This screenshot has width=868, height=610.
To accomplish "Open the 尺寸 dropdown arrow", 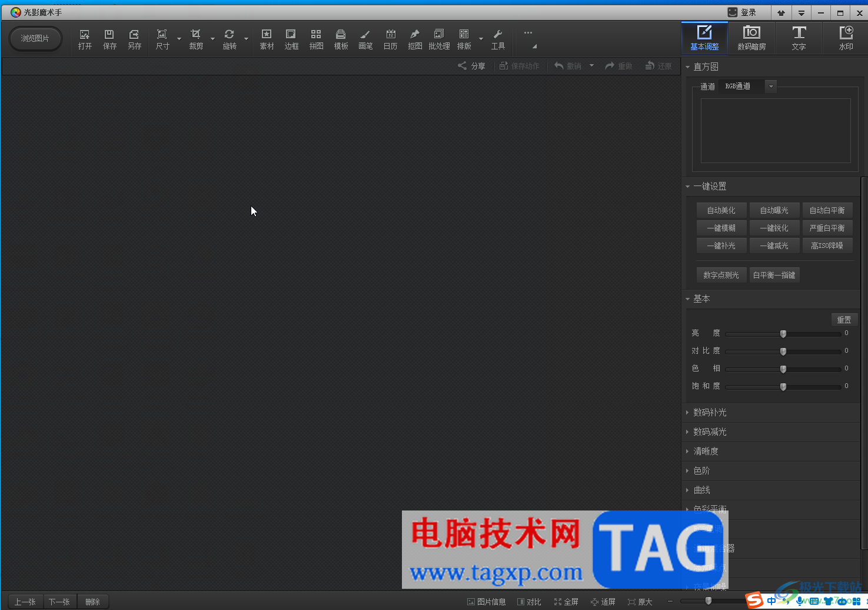I will tap(179, 39).
